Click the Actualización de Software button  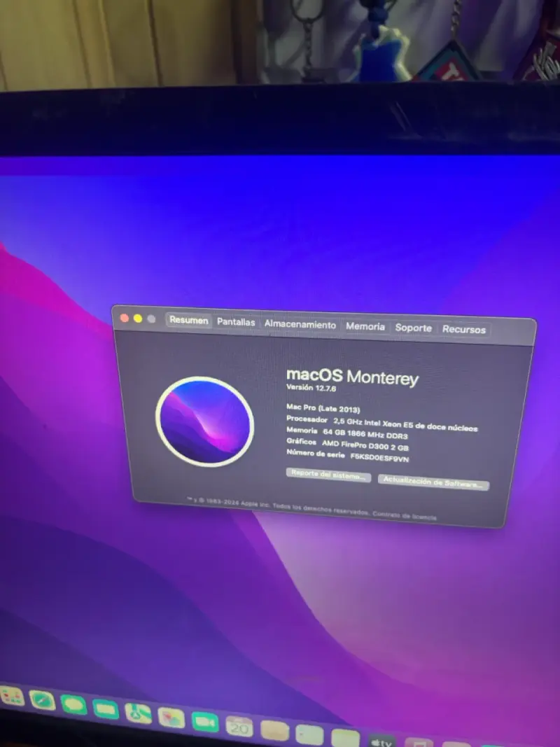tap(433, 482)
